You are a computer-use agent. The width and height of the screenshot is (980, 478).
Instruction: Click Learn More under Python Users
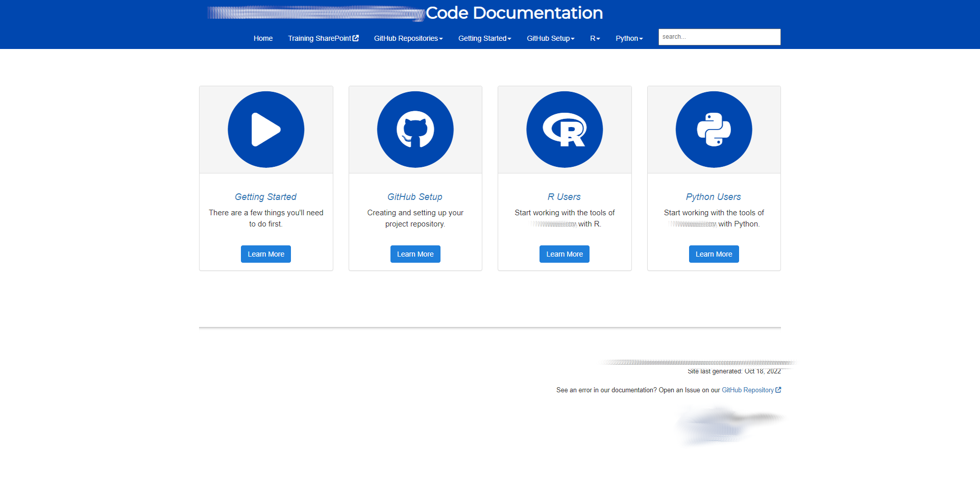tap(714, 254)
